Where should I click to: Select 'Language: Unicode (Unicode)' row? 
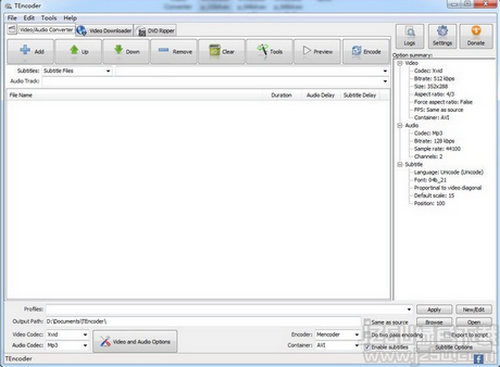click(x=448, y=172)
